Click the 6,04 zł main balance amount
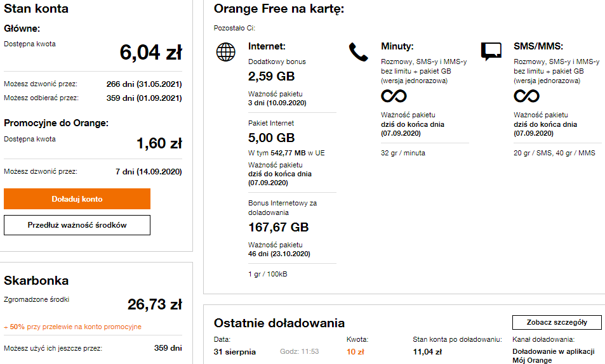605x364 pixels. coord(150,53)
